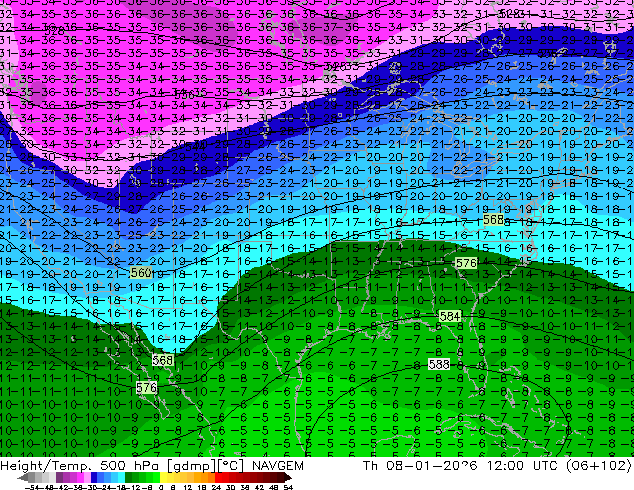Click the '(06+102)' forecast hour label
Viewport: 634px width, 490px height.
coord(599,466)
